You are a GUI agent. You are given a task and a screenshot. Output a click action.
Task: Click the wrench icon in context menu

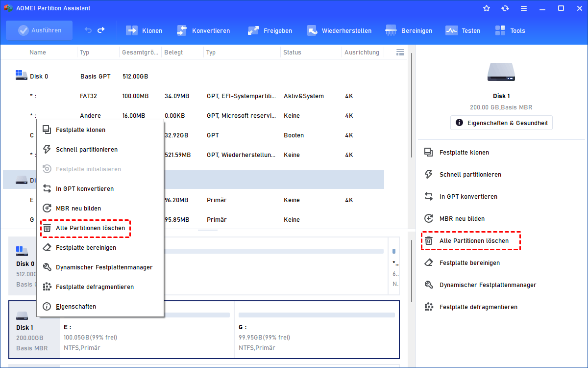[47, 267]
